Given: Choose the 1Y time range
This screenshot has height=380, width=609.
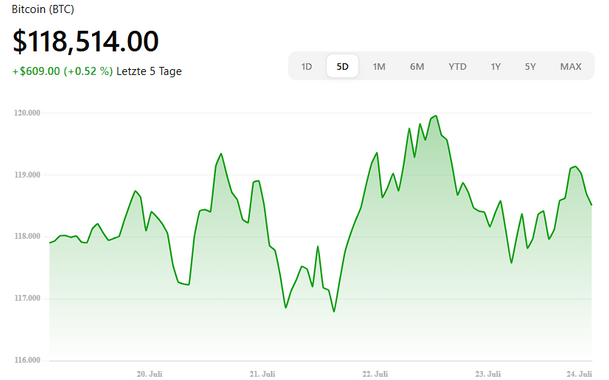Looking at the screenshot, I should (x=495, y=66).
